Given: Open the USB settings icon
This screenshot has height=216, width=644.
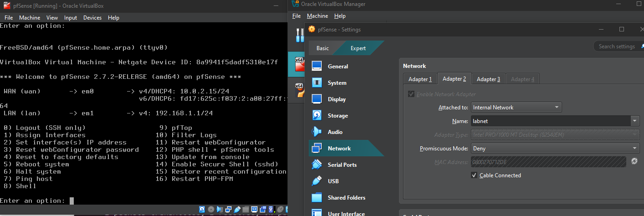Looking at the screenshot, I should tap(317, 181).
